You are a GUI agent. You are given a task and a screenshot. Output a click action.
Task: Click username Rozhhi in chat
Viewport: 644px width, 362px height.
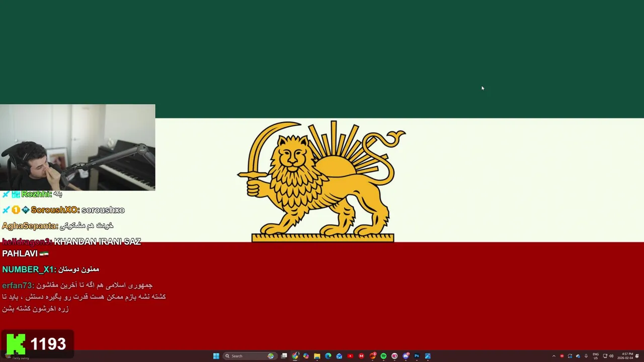[x=36, y=194]
